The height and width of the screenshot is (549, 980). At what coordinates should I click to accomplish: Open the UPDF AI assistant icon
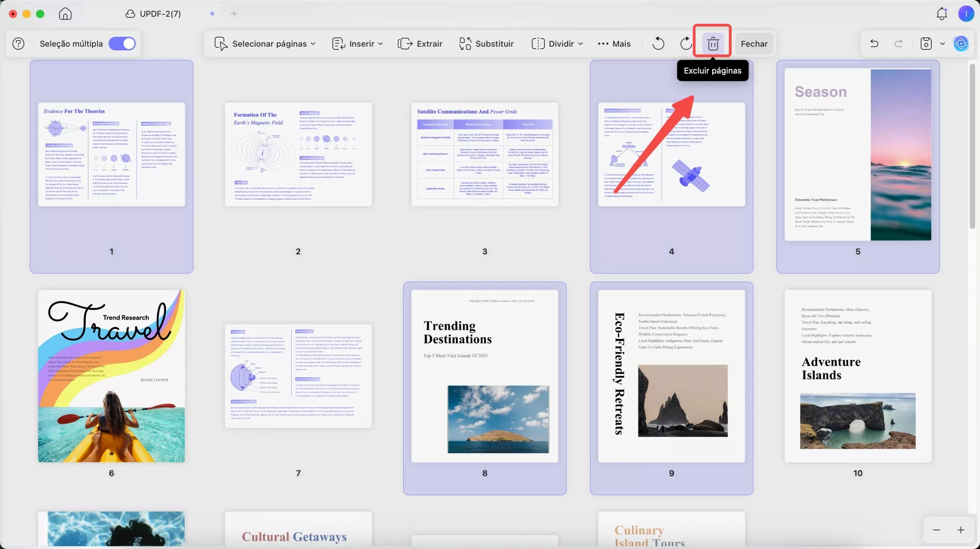pos(961,44)
